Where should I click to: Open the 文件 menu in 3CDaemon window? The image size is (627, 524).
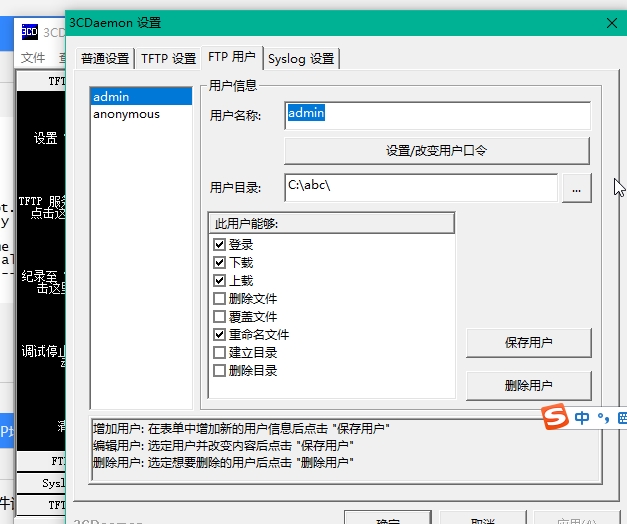pyautogui.click(x=33, y=58)
